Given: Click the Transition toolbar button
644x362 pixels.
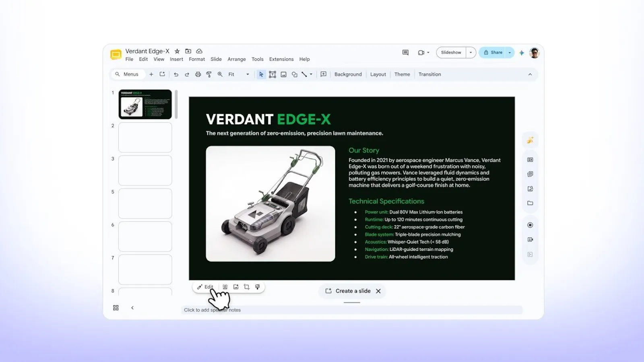Looking at the screenshot, I should (429, 74).
